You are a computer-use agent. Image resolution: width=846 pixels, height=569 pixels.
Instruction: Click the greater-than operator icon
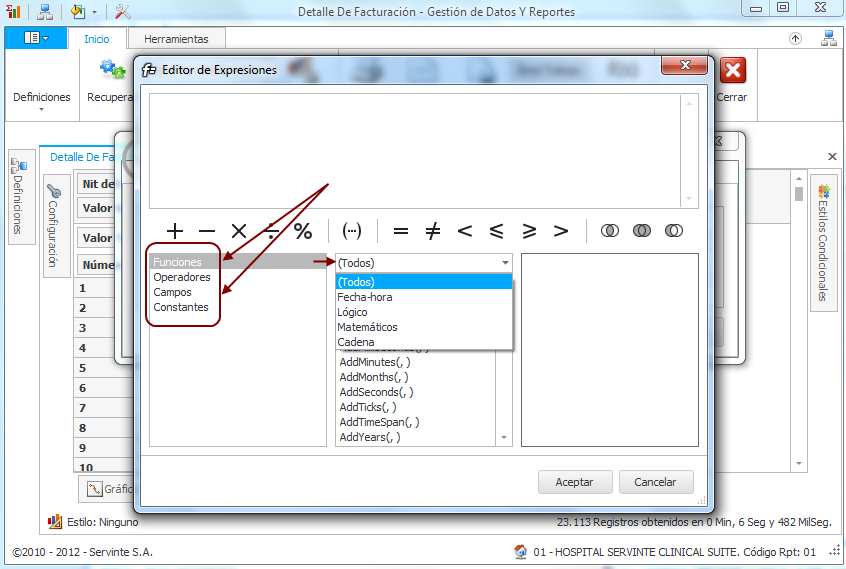tap(561, 231)
